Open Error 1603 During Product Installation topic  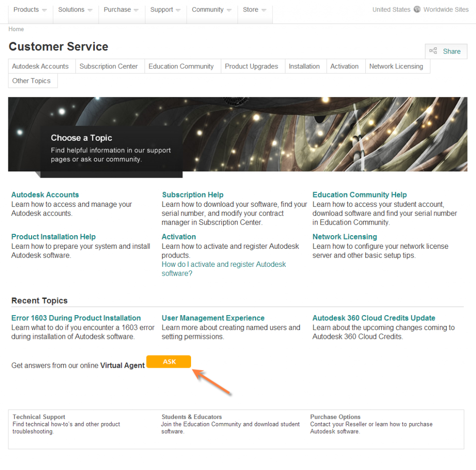pos(76,318)
